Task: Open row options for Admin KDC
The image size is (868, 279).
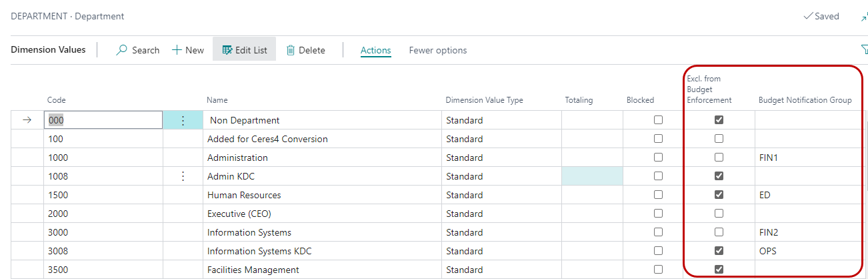Action: pos(183,176)
